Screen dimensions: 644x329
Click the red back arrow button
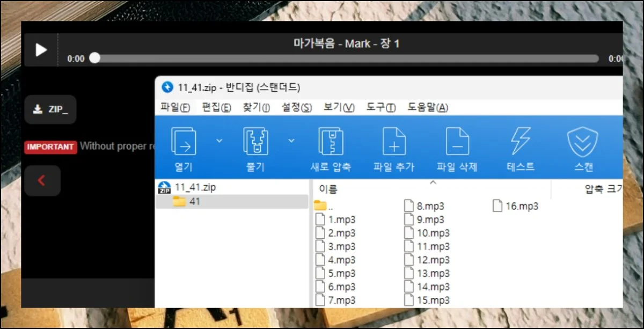pyautogui.click(x=42, y=181)
